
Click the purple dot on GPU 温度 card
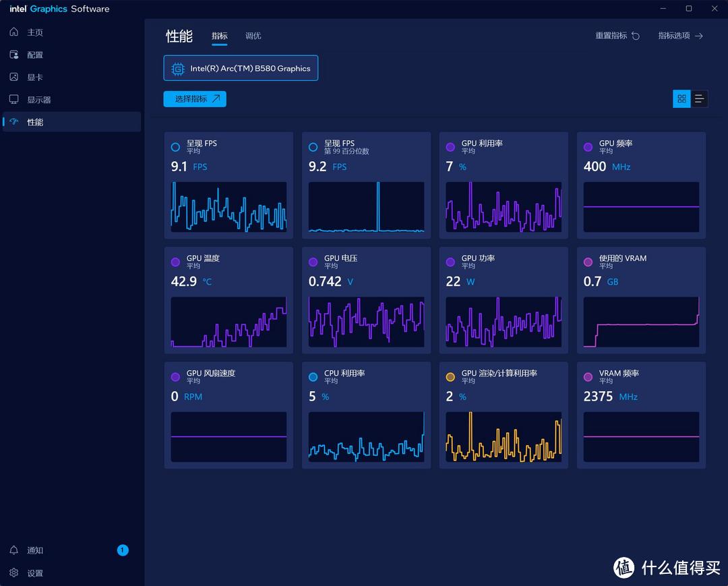point(175,262)
